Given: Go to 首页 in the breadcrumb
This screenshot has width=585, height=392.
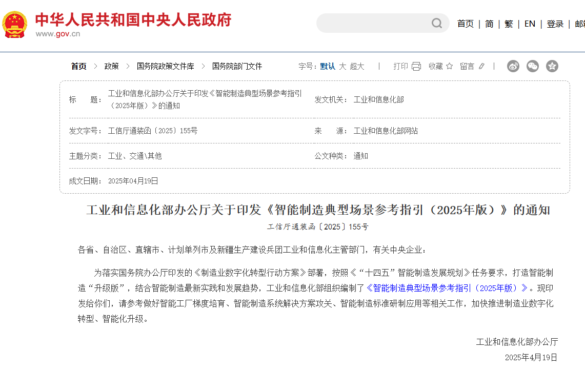Looking at the screenshot, I should click(x=78, y=66).
